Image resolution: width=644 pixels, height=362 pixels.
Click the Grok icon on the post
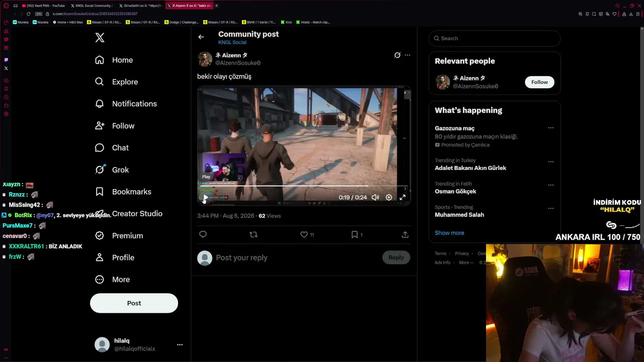coord(397,55)
